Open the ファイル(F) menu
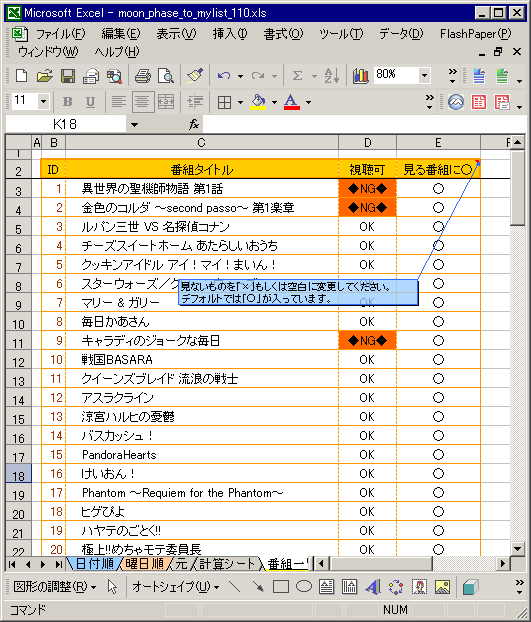The width and height of the screenshot is (531, 622). [60, 34]
